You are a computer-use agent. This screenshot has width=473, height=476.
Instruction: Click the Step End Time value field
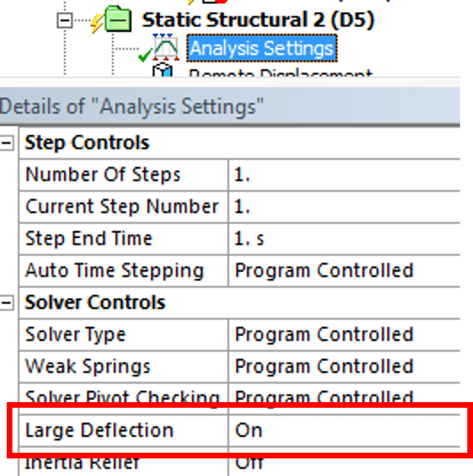click(x=344, y=239)
